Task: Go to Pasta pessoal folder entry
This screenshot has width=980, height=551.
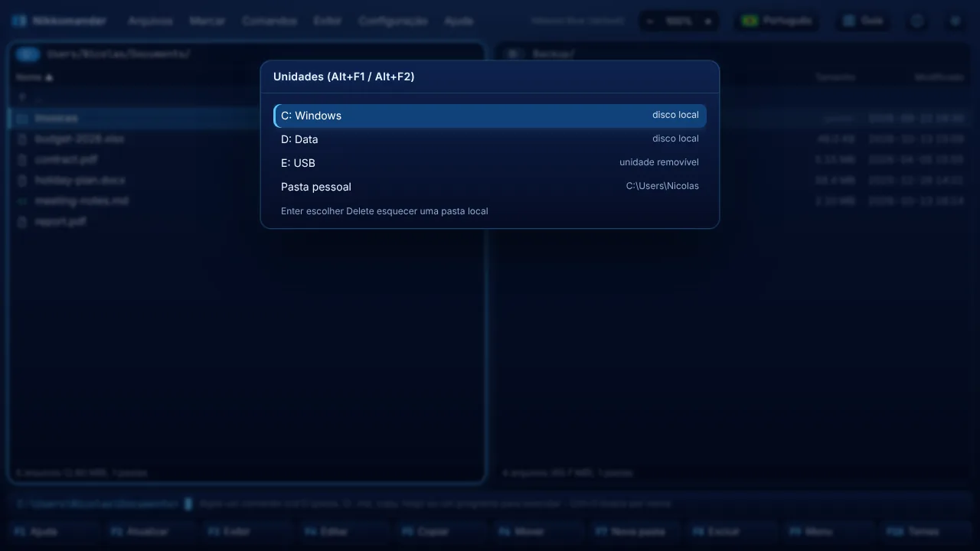Action: pyautogui.click(x=490, y=187)
